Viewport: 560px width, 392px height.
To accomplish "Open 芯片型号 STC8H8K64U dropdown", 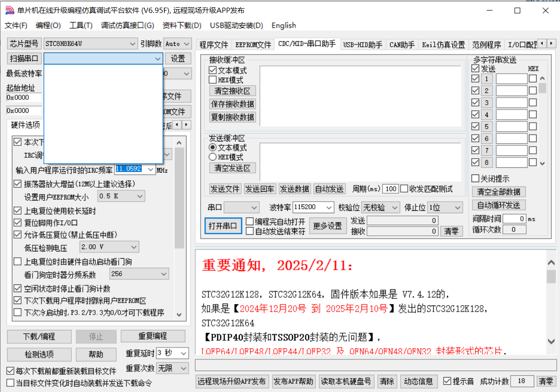I will (x=90, y=44).
